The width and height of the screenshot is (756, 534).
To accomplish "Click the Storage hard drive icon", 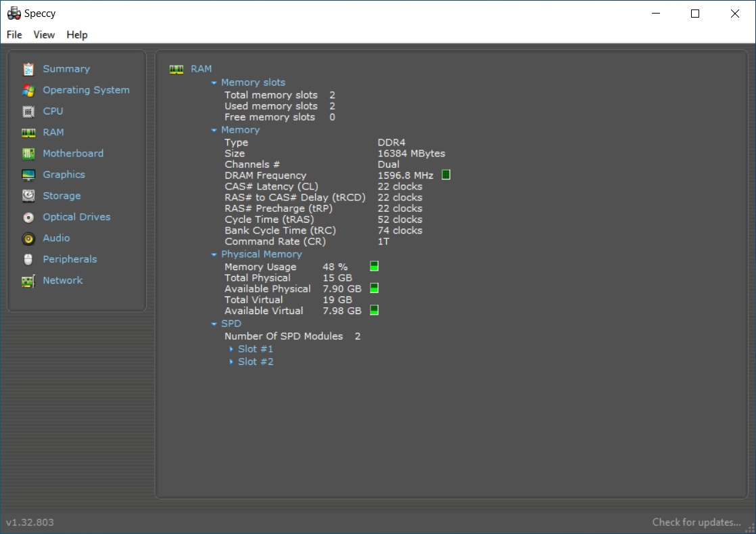I will tap(28, 196).
